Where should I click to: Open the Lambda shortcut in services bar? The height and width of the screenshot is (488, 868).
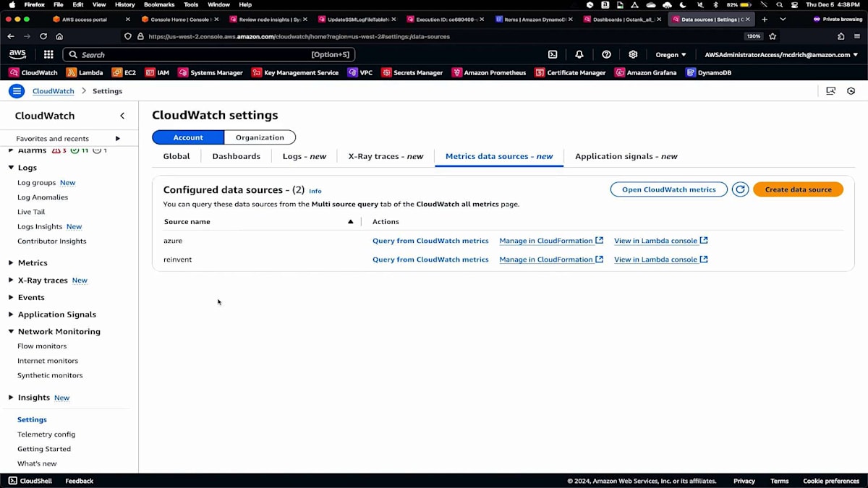pyautogui.click(x=85, y=72)
